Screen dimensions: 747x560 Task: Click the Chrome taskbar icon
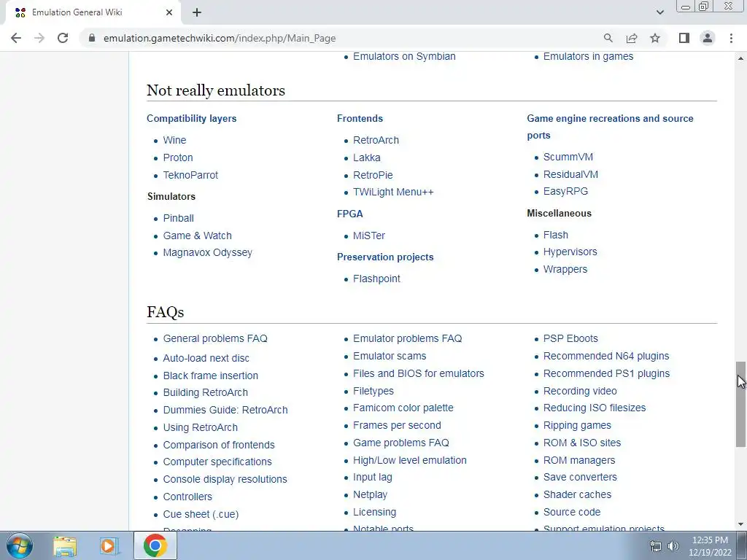coord(155,545)
